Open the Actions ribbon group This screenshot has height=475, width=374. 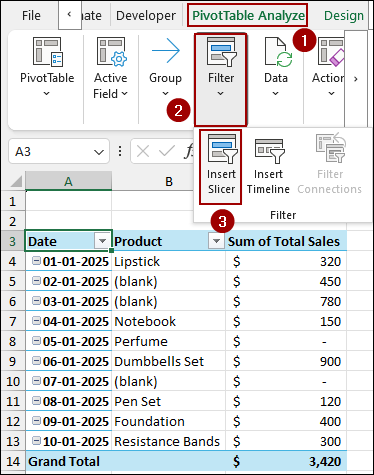click(328, 67)
